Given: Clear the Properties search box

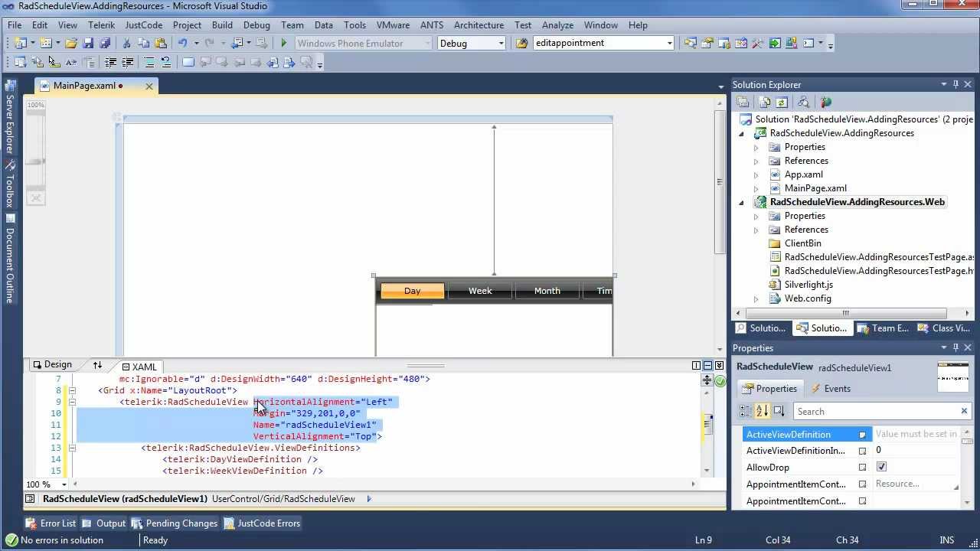Looking at the screenshot, I should point(964,411).
